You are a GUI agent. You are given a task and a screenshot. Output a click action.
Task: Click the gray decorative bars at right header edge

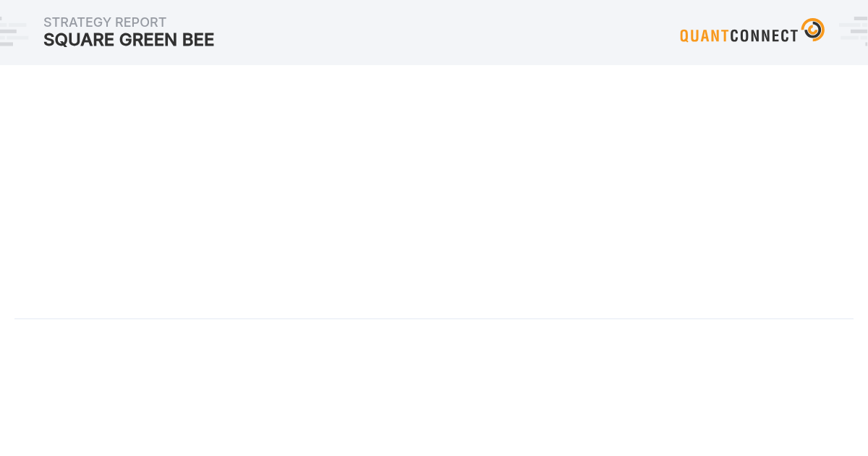pos(854,32)
